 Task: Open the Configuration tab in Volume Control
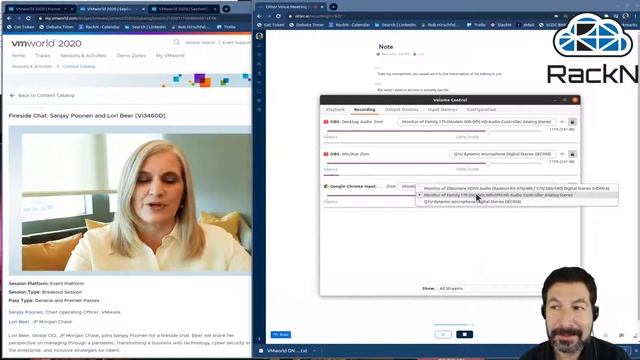[x=481, y=109]
